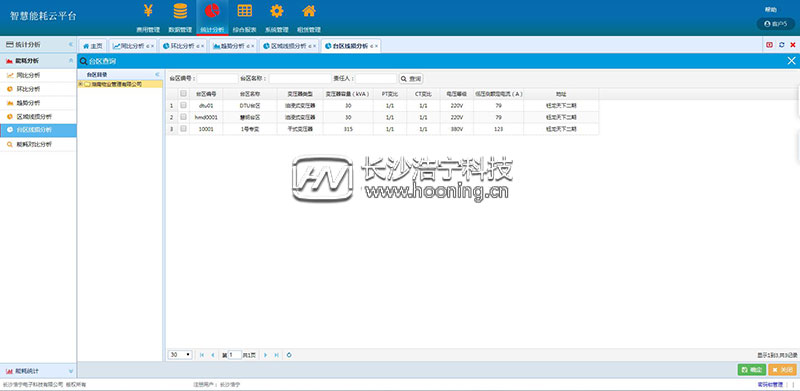Go to next page arrow in pager
Image resolution: width=800 pixels, height=391 pixels.
[265, 355]
